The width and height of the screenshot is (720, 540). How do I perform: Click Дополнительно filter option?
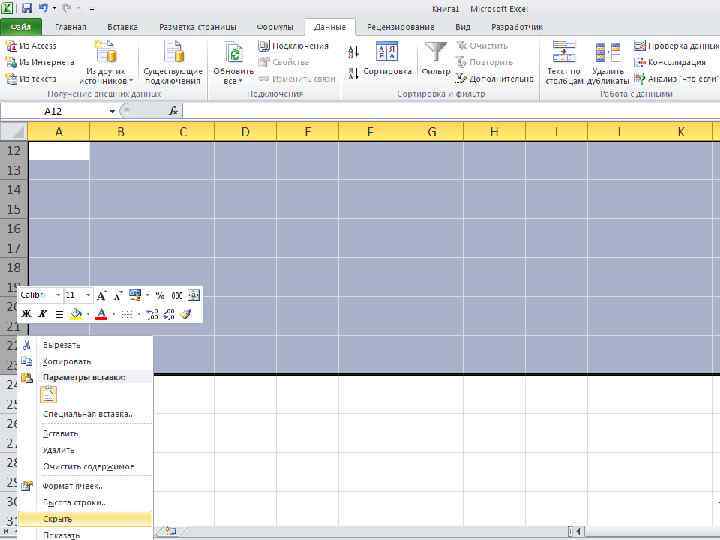[495, 79]
